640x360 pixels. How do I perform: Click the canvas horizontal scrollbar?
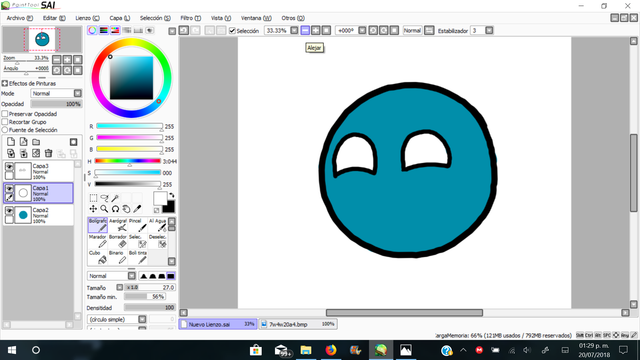pyautogui.click(x=404, y=313)
